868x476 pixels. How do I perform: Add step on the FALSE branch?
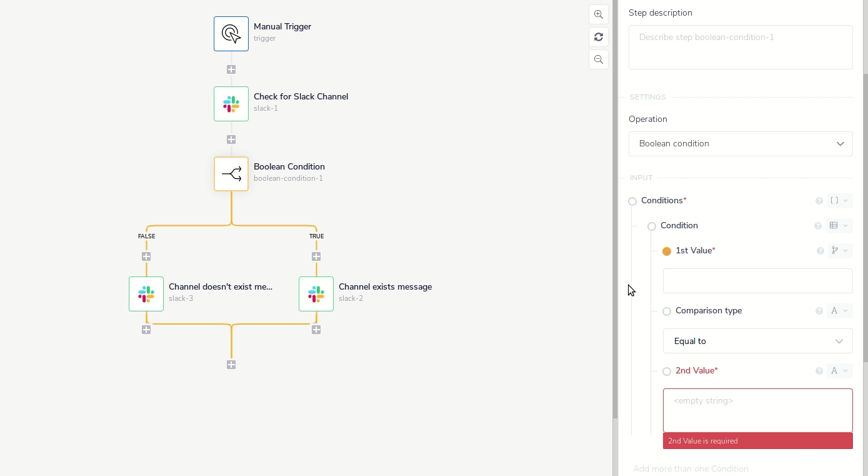(x=146, y=256)
